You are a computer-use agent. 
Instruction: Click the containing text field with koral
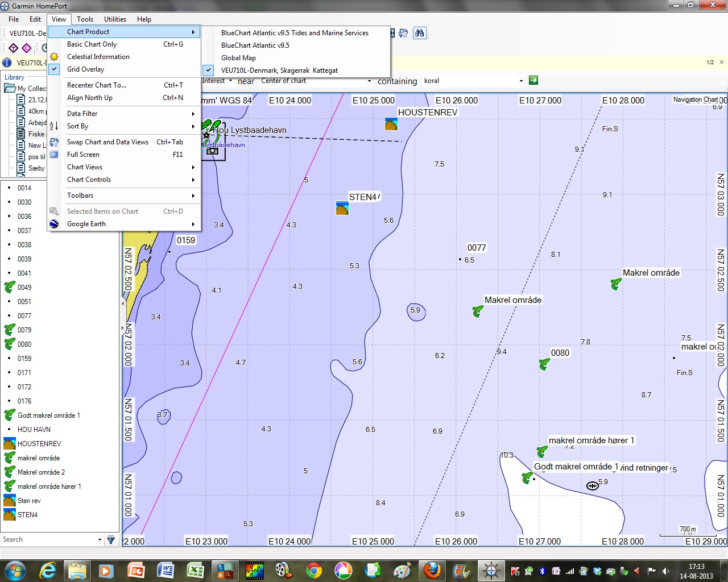click(x=470, y=81)
